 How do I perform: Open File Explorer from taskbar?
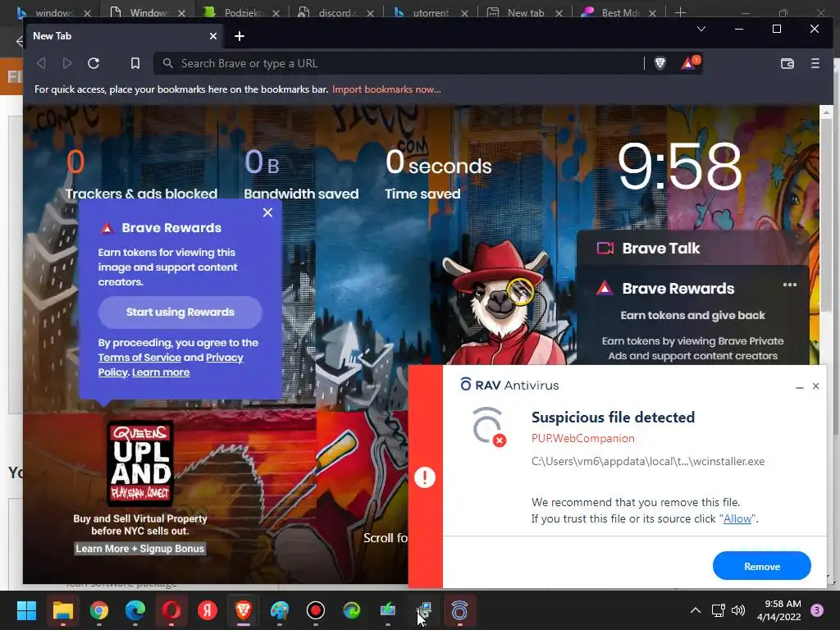tap(62, 610)
